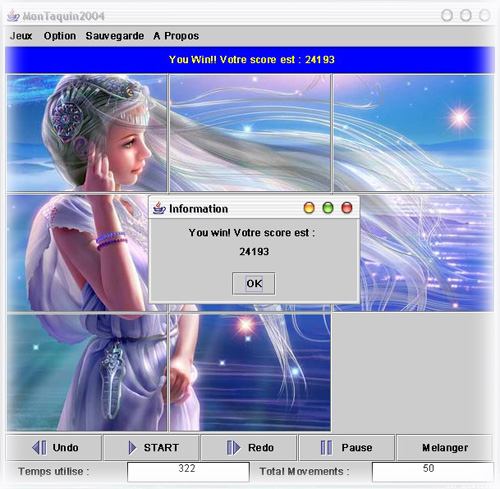This screenshot has width=500, height=489.
Task: Shuffle tiles with the Melanger button
Action: 444,447
